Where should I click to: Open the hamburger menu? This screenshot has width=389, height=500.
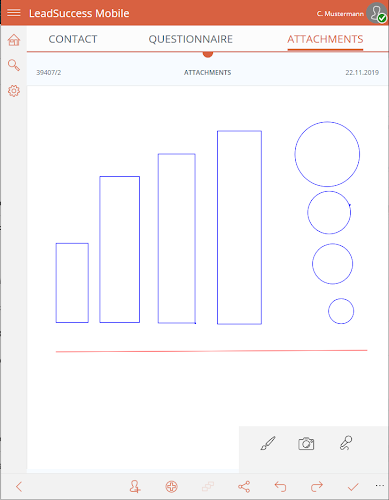click(x=14, y=13)
